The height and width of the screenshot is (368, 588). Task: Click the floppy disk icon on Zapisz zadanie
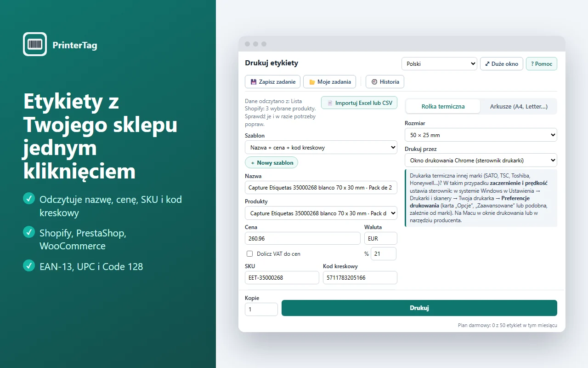click(253, 82)
